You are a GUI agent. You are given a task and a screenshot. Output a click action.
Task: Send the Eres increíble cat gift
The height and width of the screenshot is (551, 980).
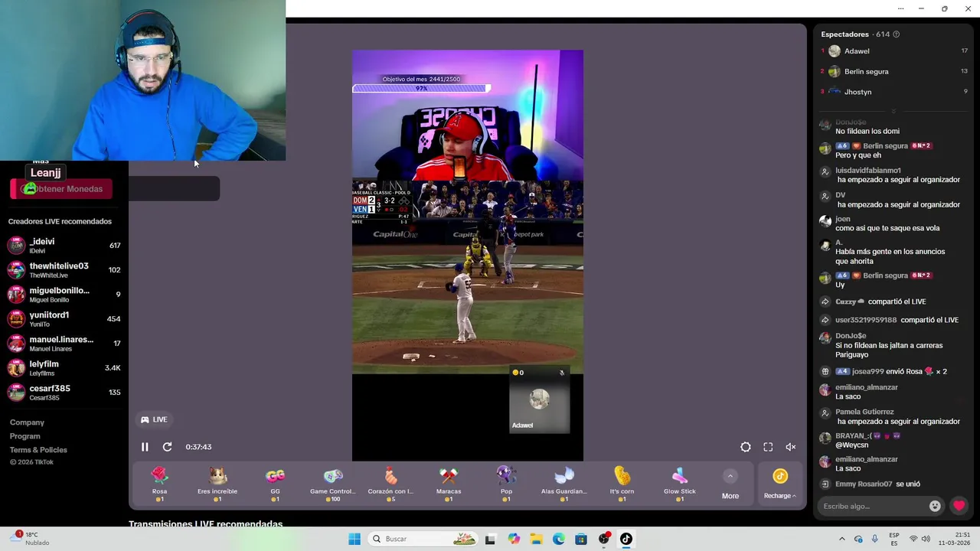pos(217,484)
